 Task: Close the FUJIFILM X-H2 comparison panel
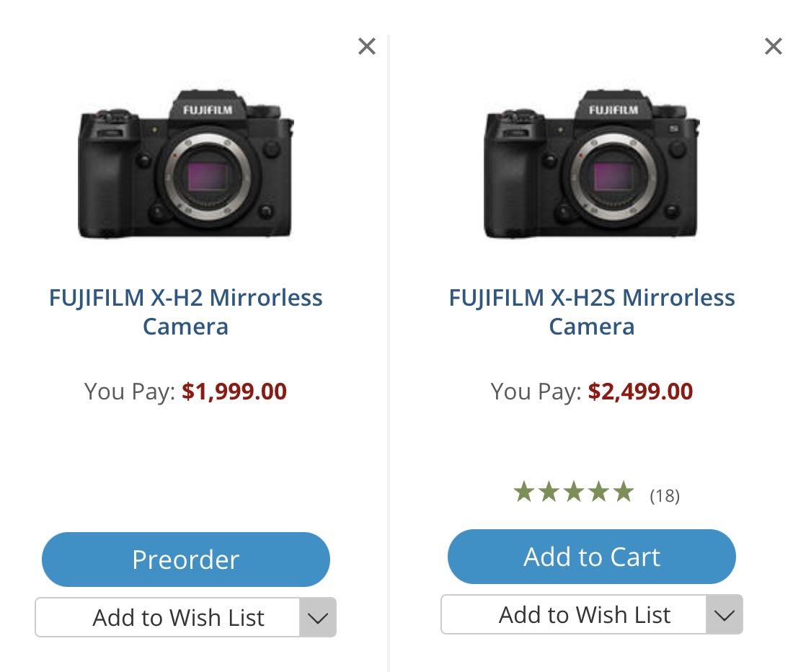[367, 46]
